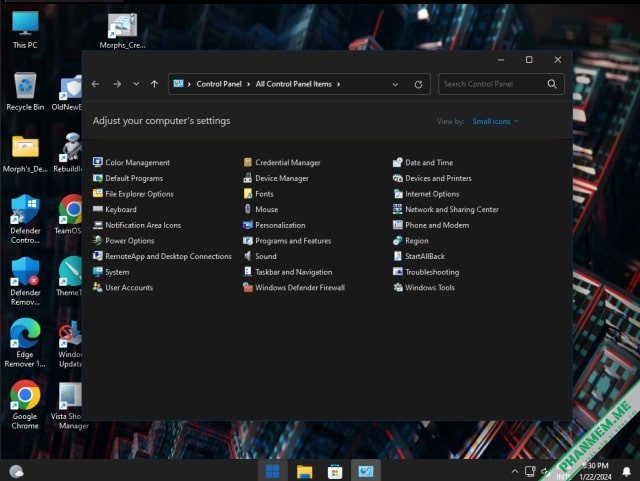Open Taskbar and Navigation icon
The image size is (640, 481).
coord(248,272)
